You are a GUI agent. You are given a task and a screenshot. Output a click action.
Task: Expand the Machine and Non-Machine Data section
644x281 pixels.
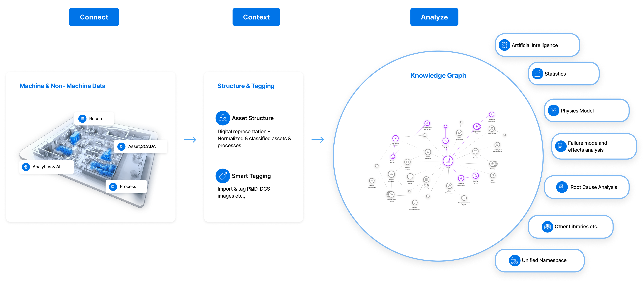62,86
